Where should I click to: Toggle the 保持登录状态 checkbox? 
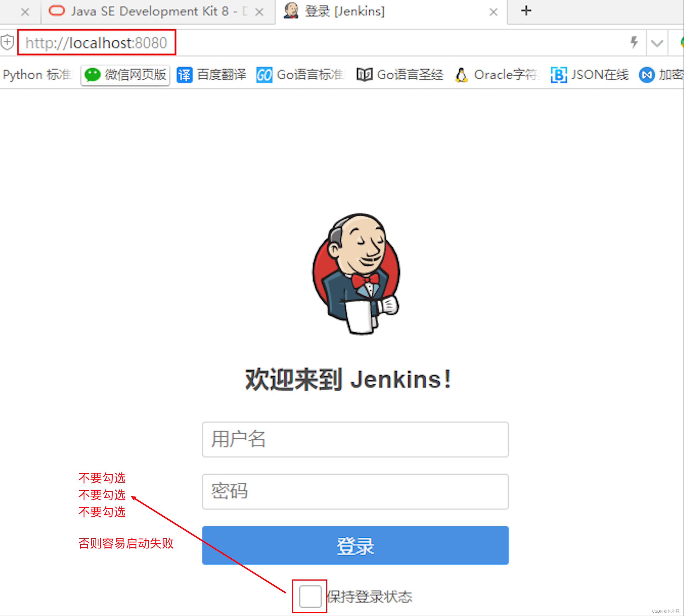pos(310,596)
